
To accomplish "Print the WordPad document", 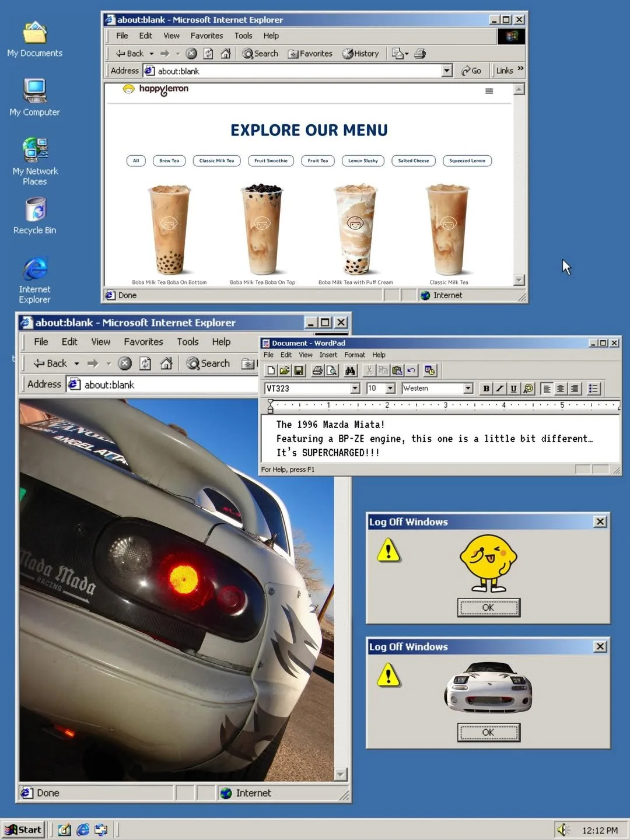I will [317, 370].
